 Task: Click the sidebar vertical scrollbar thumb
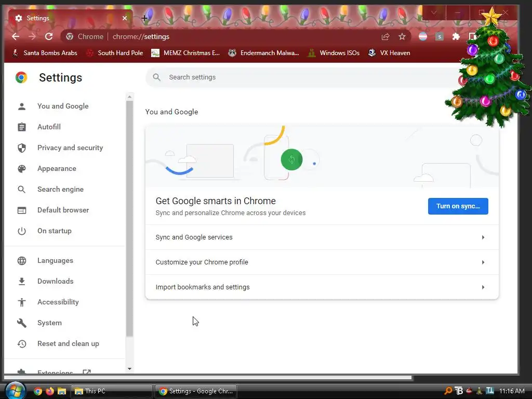[129, 219]
